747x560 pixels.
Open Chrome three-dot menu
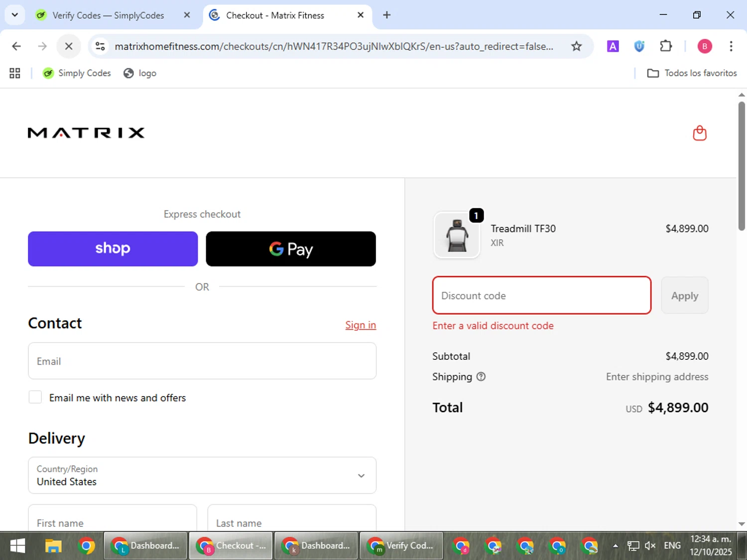pos(731,46)
